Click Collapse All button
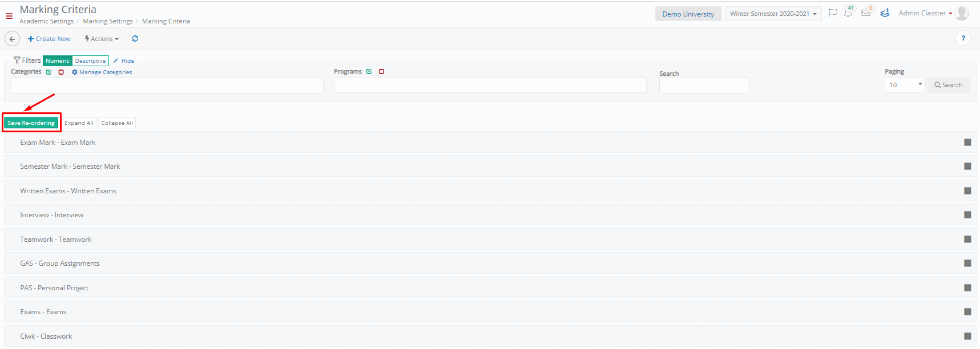Image resolution: width=980 pixels, height=349 pixels. click(117, 123)
